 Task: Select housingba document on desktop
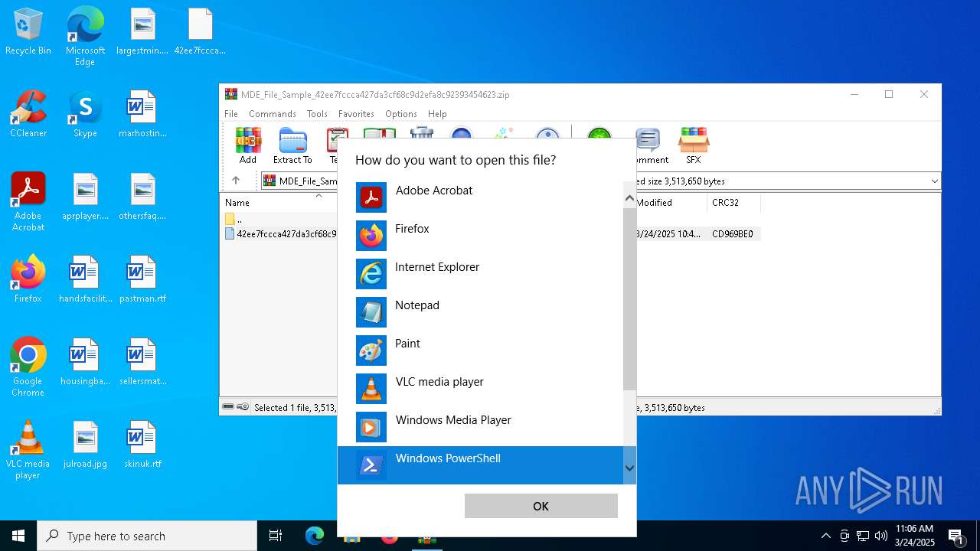[85, 363]
